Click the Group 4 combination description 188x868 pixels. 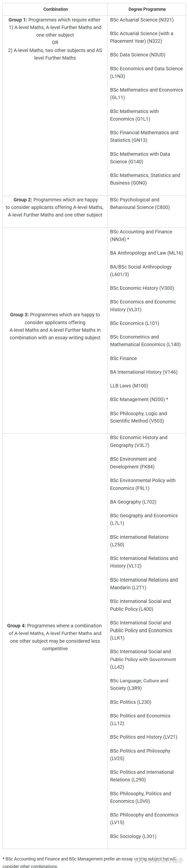55,637
